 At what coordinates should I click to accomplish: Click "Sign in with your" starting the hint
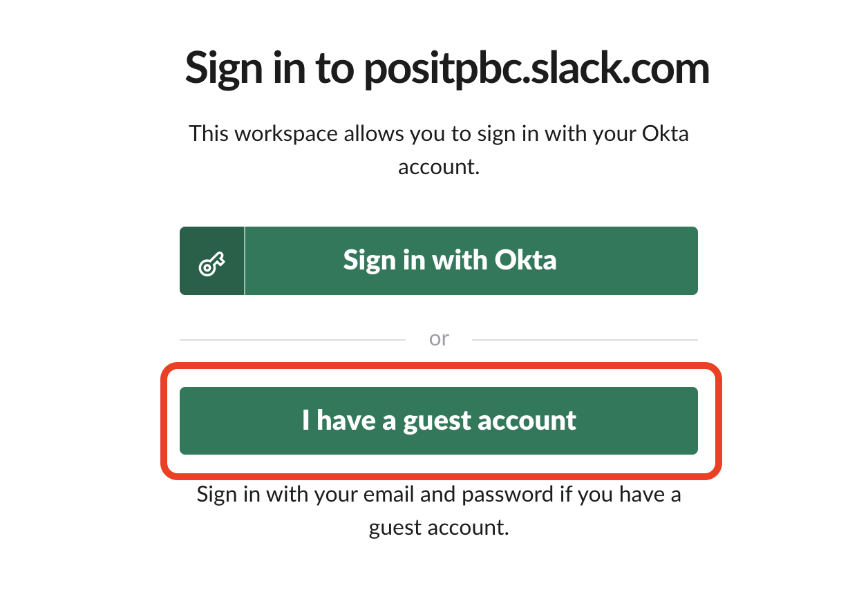click(252, 495)
